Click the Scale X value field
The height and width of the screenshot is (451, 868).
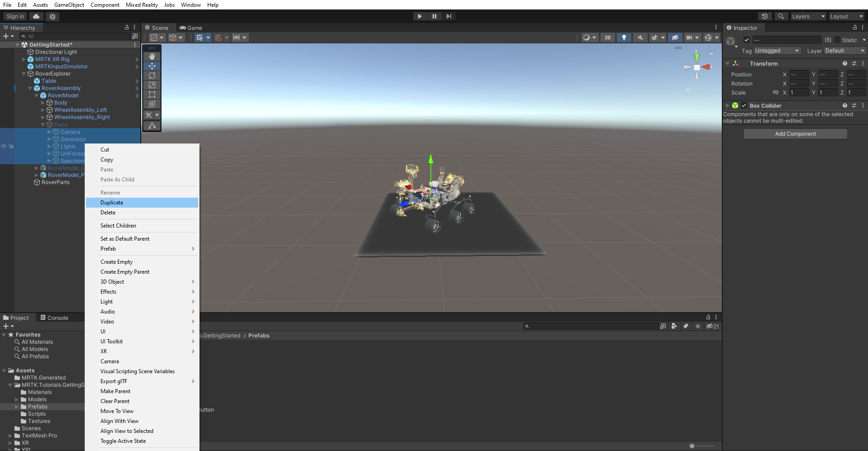(799, 92)
